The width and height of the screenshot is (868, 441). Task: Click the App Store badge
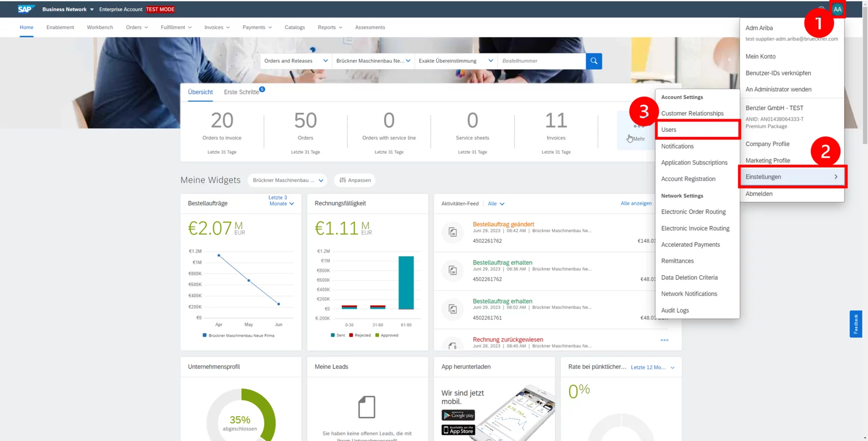(x=458, y=430)
